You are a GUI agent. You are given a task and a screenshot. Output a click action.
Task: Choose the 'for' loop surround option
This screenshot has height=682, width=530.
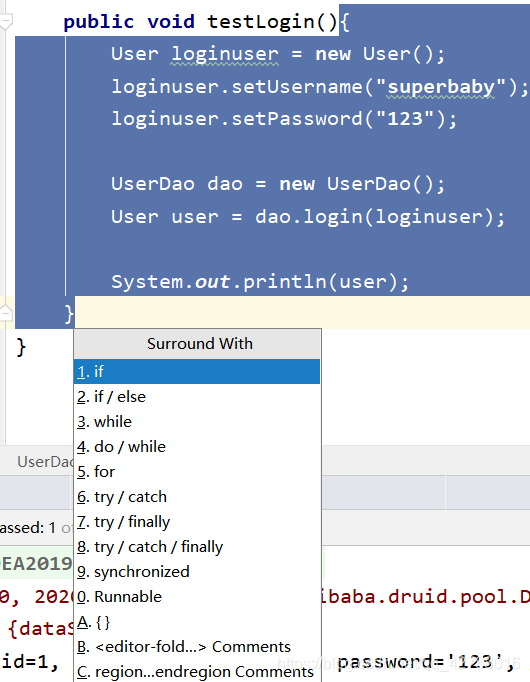coord(197,471)
